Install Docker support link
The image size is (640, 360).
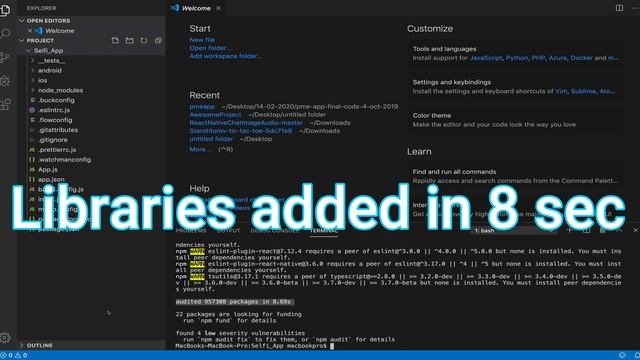[x=581, y=58]
